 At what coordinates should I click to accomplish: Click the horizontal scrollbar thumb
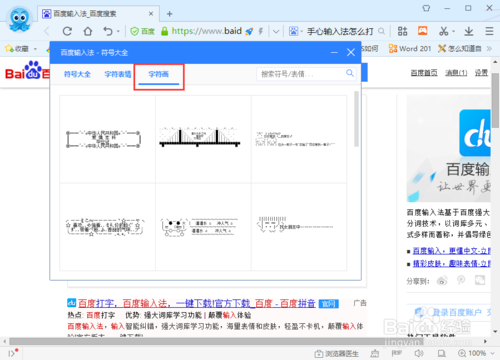coord(216,341)
